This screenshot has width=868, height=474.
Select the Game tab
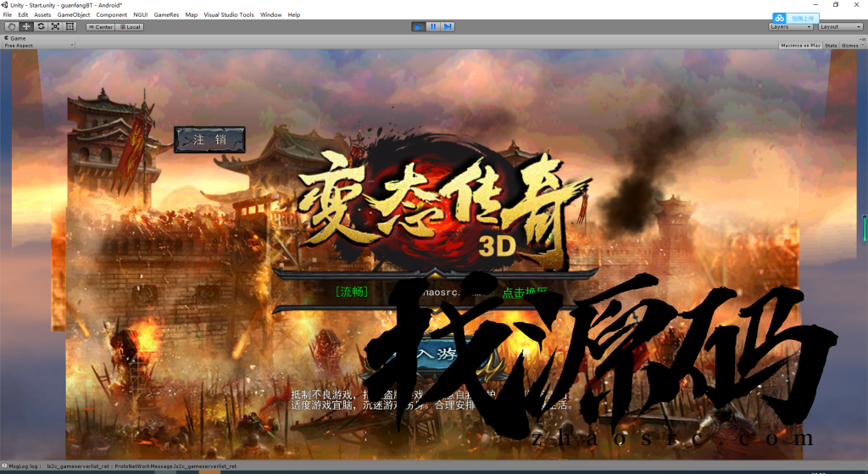click(15, 38)
